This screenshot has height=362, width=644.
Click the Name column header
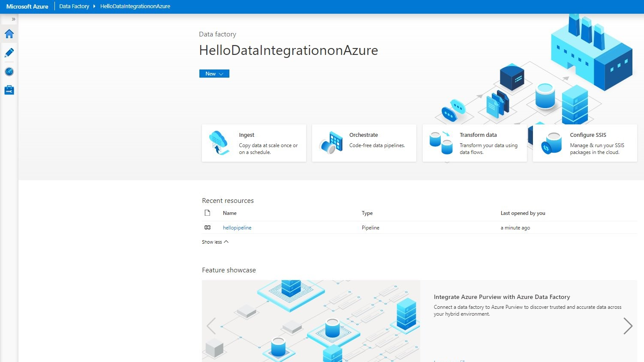(x=230, y=213)
